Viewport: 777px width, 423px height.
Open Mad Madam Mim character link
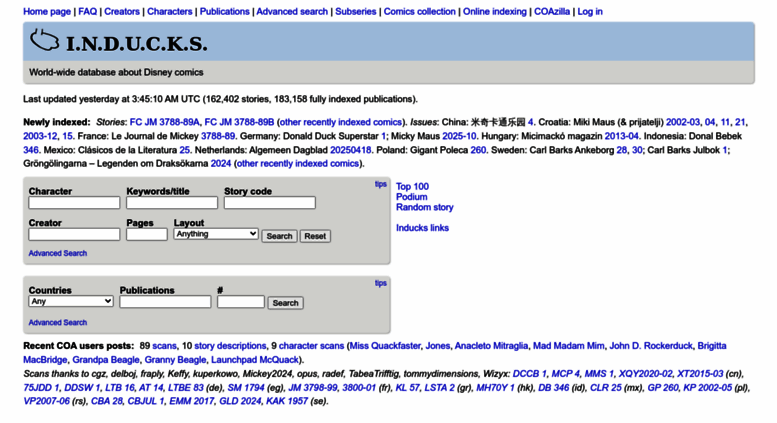(568, 346)
